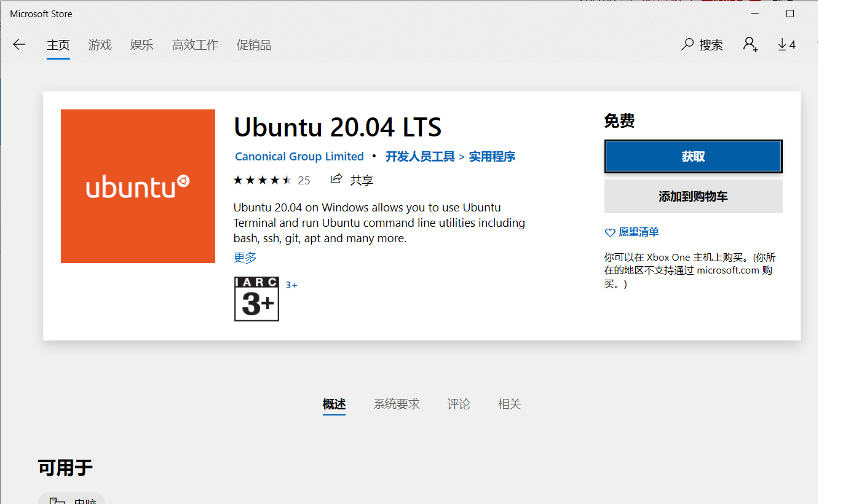The image size is (843, 504).
Task: Open the 娱乐 category tab
Action: [x=141, y=44]
